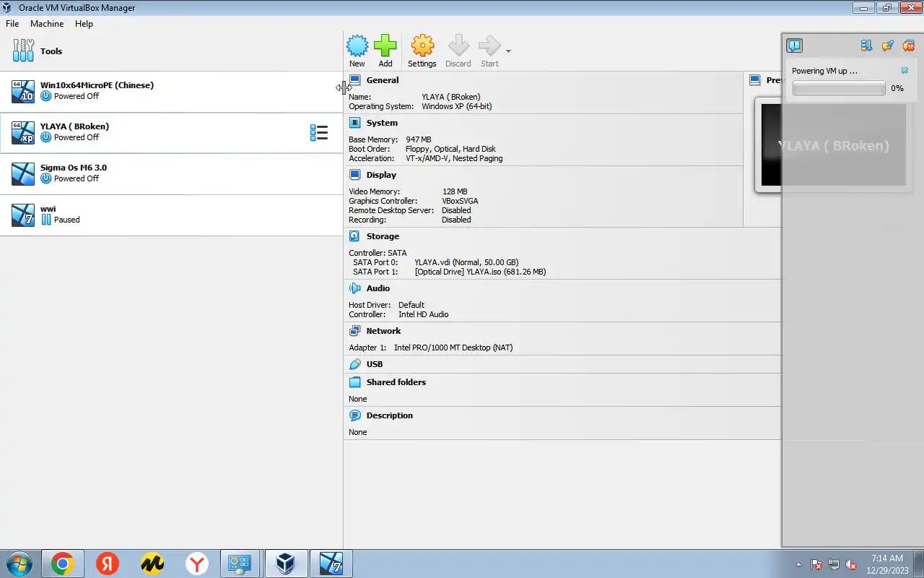Open the Audio section heading link

click(378, 288)
